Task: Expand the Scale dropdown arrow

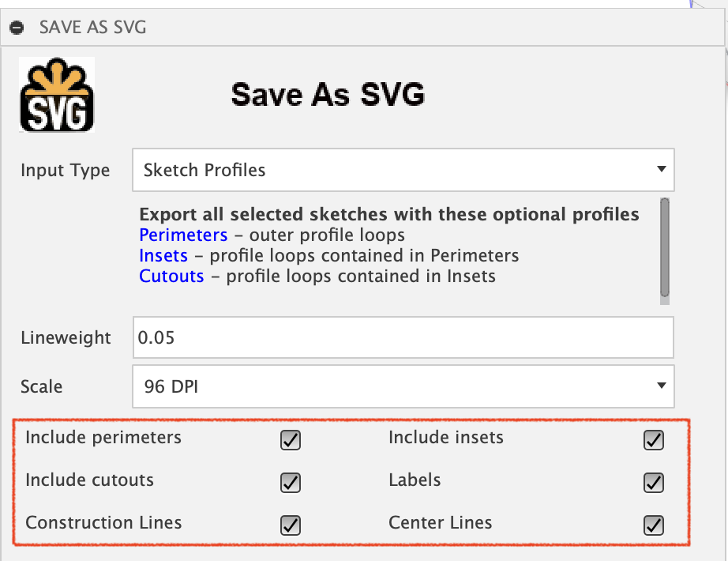Action: [662, 386]
